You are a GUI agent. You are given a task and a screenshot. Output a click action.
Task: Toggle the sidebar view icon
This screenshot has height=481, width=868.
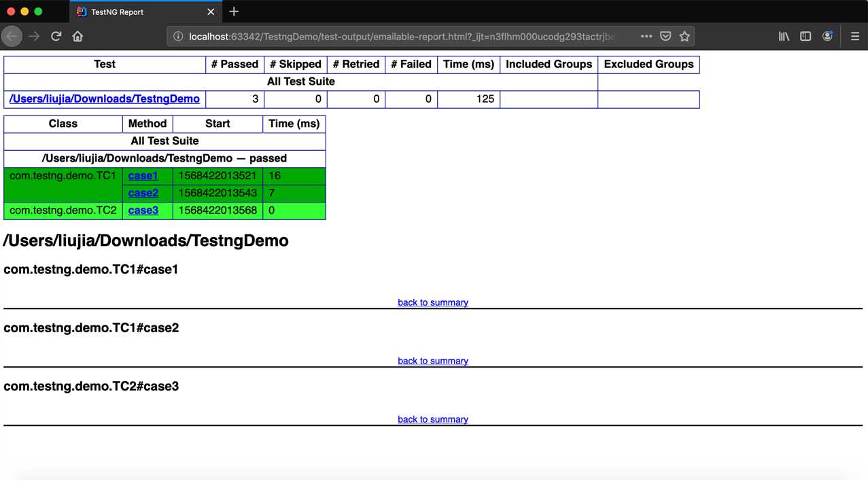(805, 36)
